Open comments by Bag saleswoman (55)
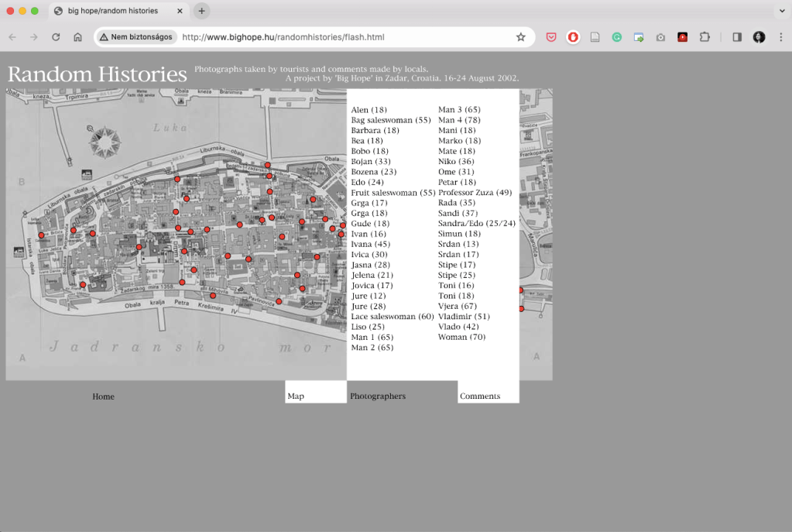 click(391, 120)
